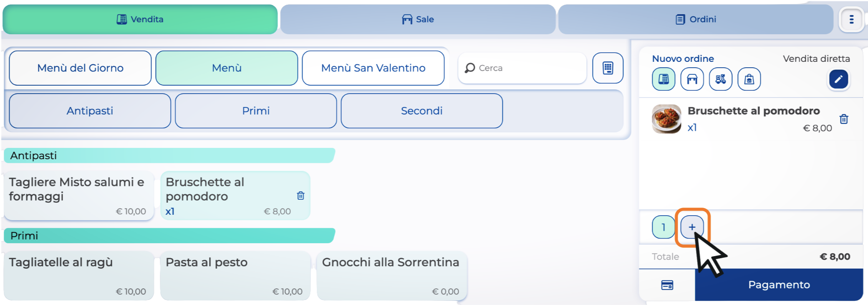Open the three-dot options menu
868x305 pixels.
coord(851,20)
